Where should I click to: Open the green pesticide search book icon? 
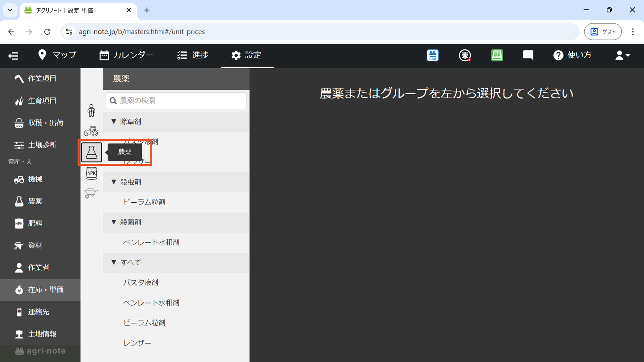click(x=497, y=55)
